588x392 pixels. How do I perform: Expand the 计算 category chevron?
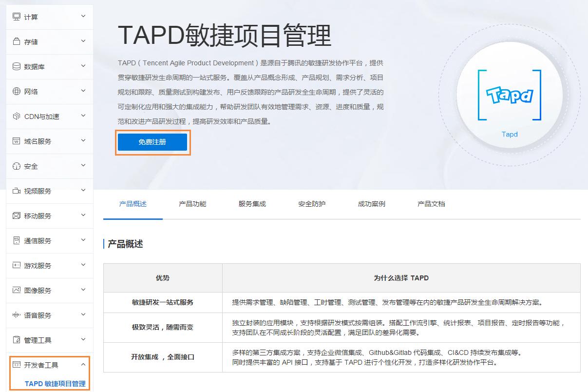click(x=83, y=16)
